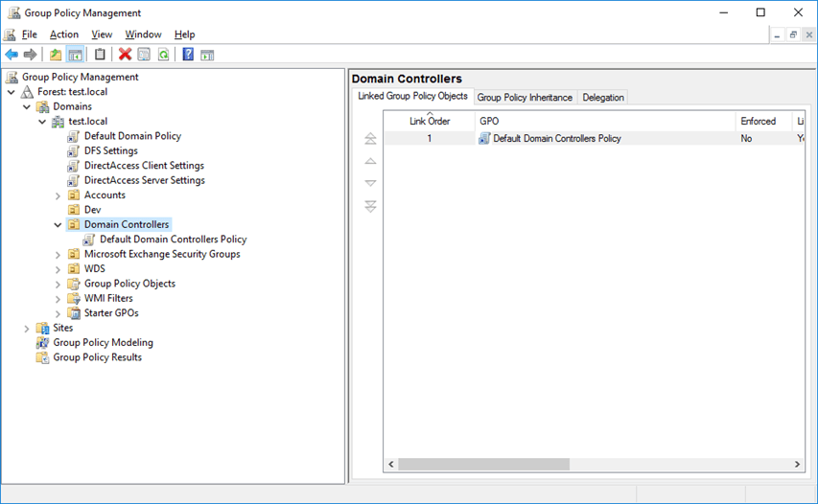Select Default Domain Controllers Policy list row
This screenshot has height=504, width=818.
[x=595, y=138]
